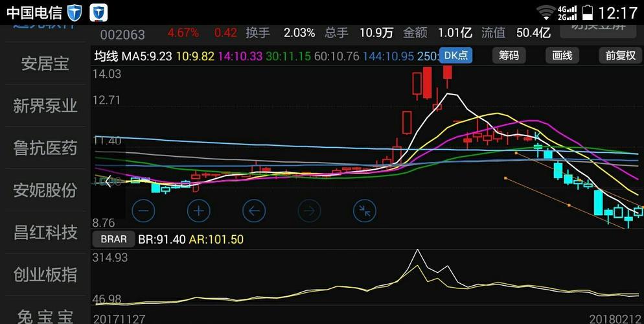
Task: Tap the 均线 MA5 moving average label
Action: [133, 56]
